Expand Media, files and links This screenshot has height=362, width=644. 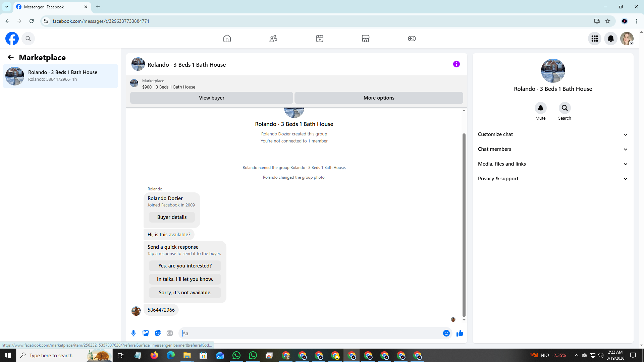(x=553, y=164)
